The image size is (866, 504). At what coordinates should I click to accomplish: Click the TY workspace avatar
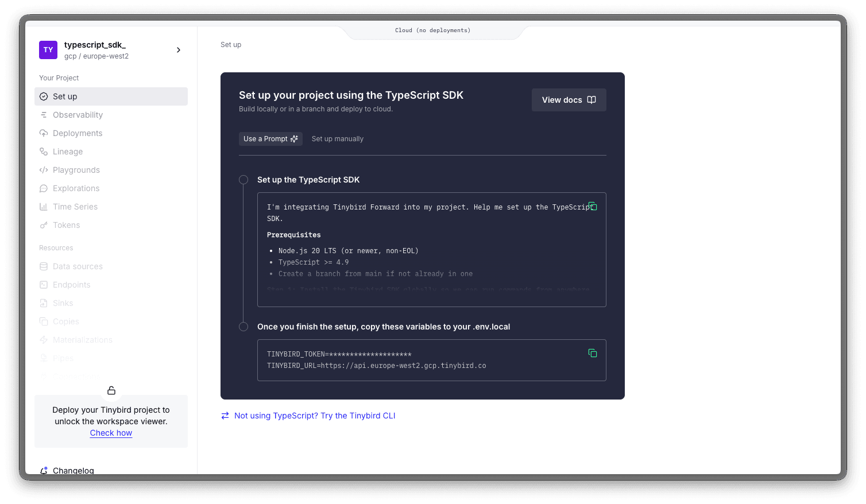(48, 50)
